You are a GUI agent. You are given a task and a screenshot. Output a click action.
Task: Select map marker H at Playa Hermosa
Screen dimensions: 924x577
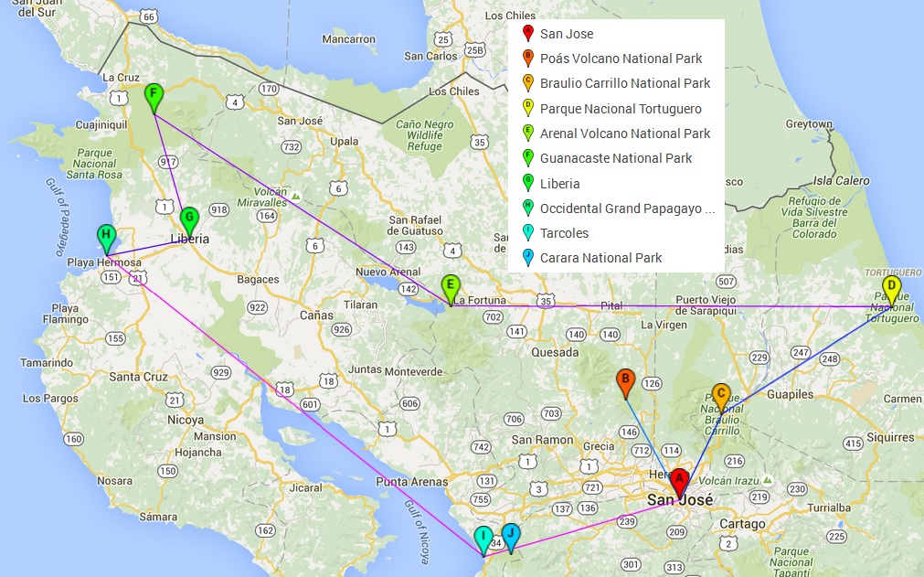tap(106, 239)
